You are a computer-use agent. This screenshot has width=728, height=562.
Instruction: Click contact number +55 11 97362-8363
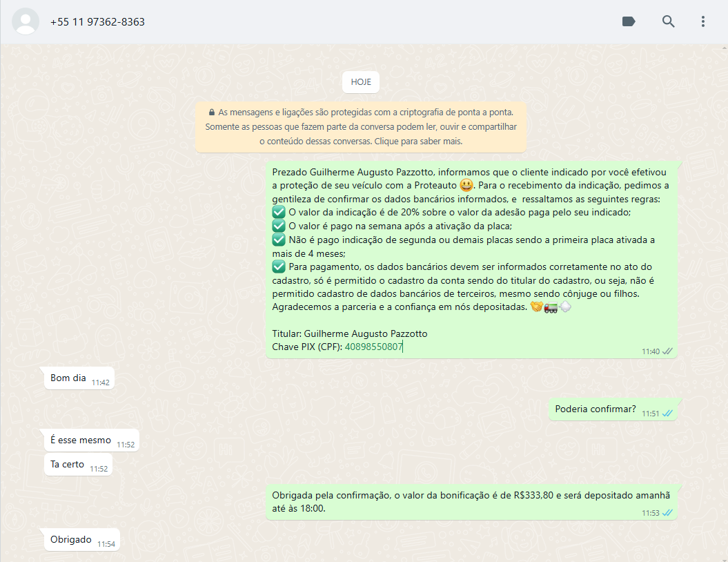97,22
